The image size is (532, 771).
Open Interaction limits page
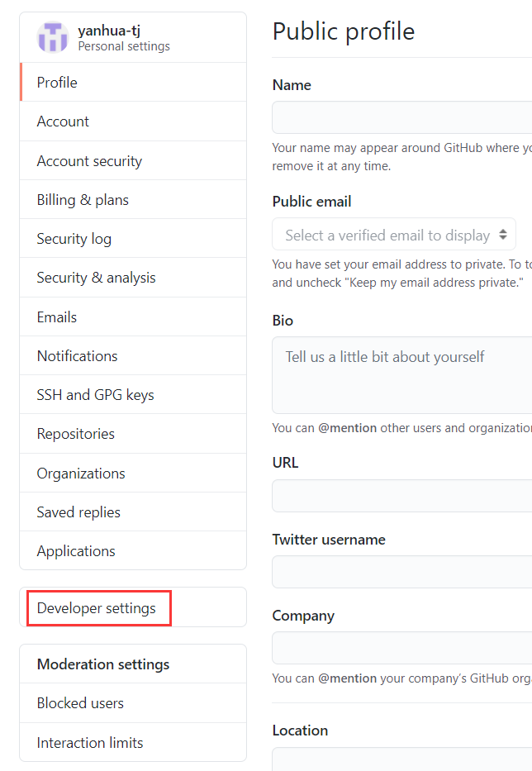click(133, 742)
